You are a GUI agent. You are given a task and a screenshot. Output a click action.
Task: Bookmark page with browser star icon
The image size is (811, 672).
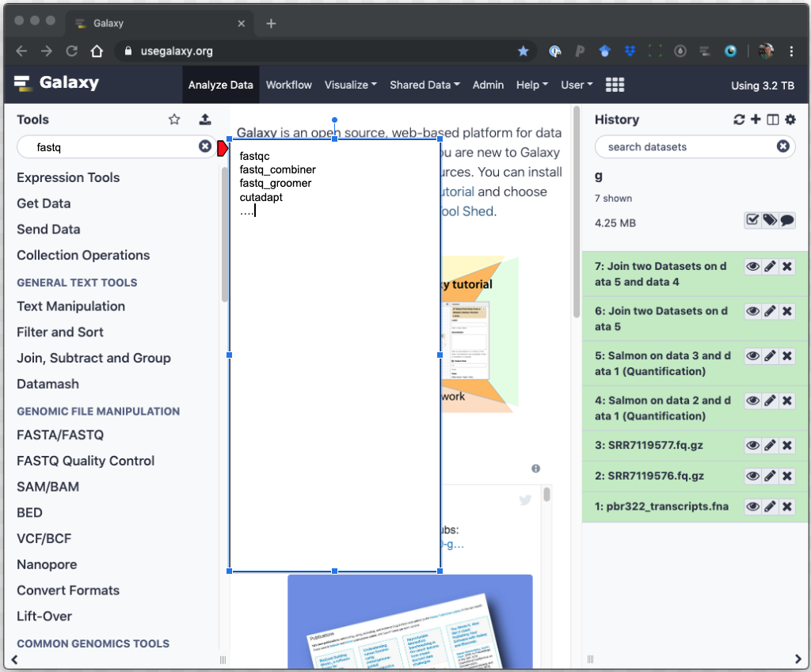click(x=524, y=51)
